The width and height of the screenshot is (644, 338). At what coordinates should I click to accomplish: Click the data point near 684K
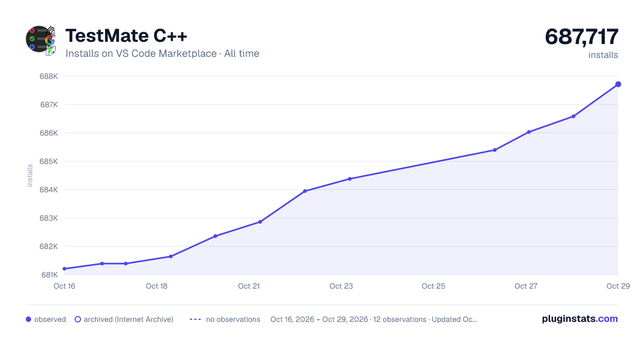pyautogui.click(x=305, y=191)
